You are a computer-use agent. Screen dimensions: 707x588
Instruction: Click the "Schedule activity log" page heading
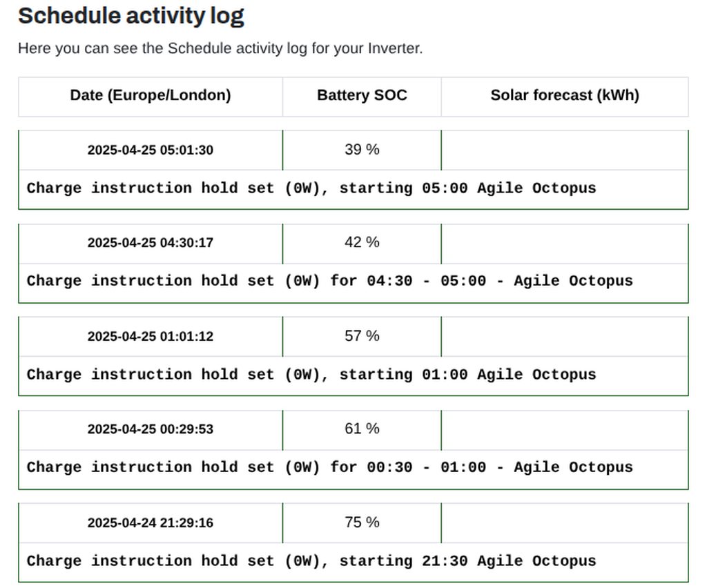131,16
